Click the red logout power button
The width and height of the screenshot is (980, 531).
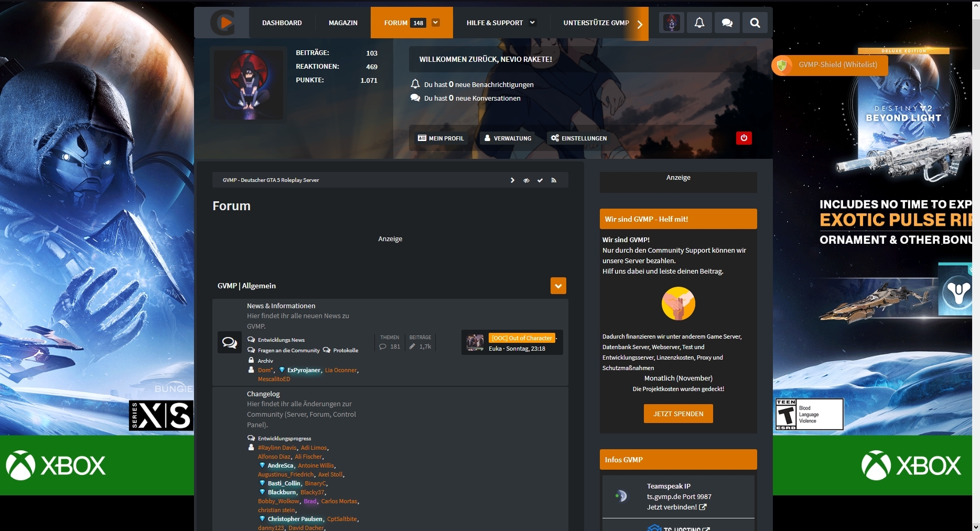(744, 138)
